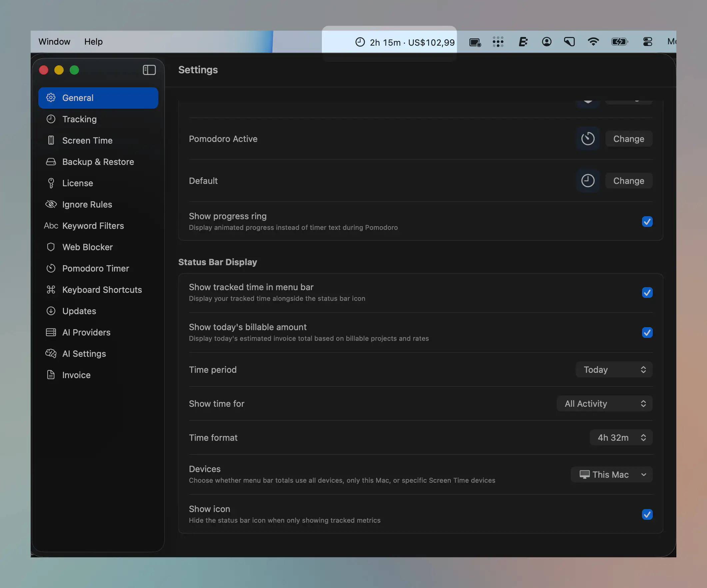Click the Abc Keyword Filters icon
707x588 pixels.
coord(51,226)
